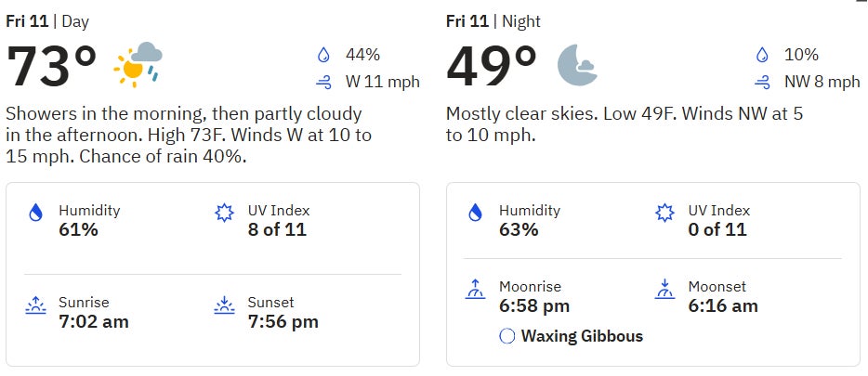
Task: Click the Sunrise icon
Action: pos(36,305)
